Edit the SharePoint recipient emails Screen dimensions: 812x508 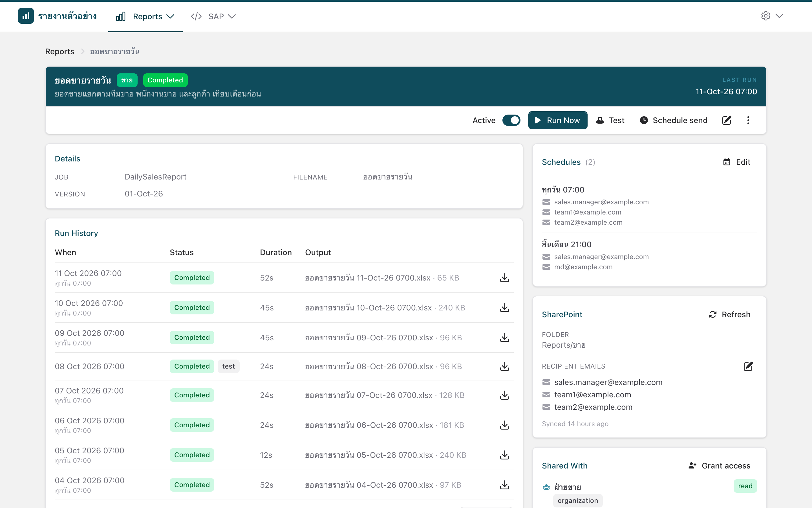(748, 366)
